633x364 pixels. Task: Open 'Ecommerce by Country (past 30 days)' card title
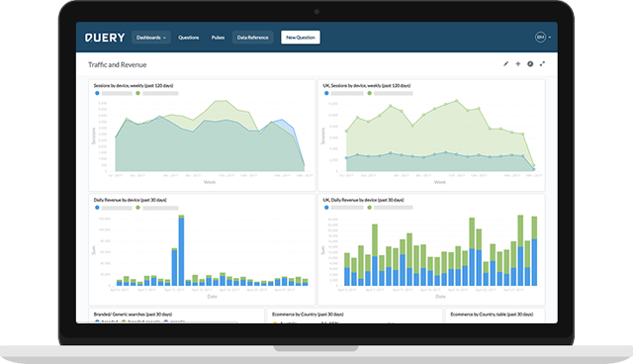pos(308,314)
